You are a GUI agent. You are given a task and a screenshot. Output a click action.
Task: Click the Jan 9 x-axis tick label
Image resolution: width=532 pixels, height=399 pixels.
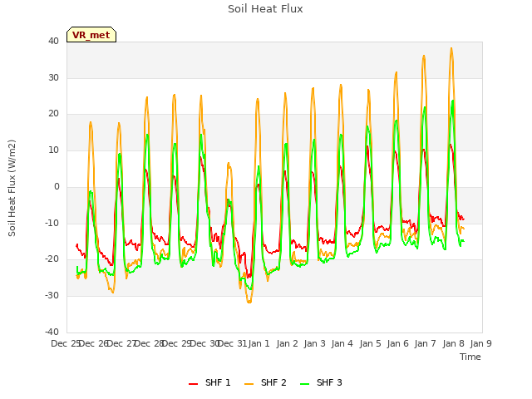[x=480, y=343]
